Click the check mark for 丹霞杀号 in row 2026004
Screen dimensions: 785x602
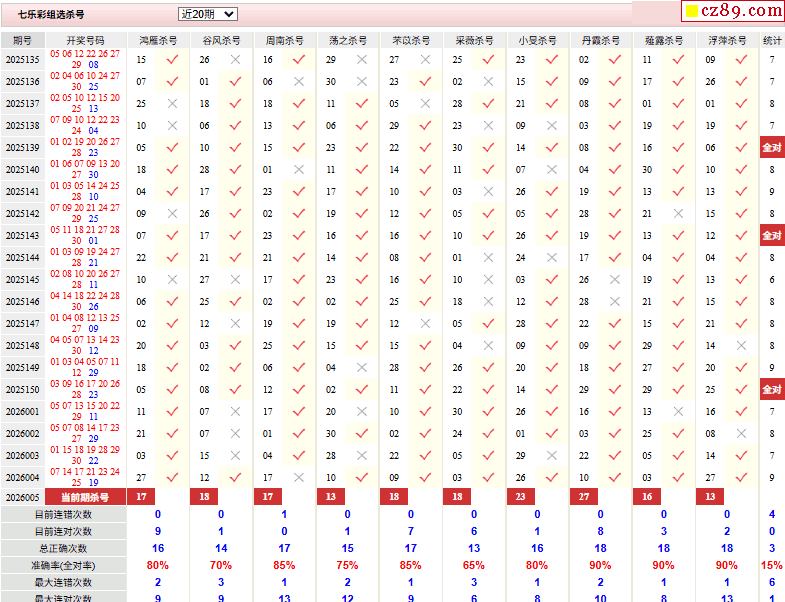point(615,478)
